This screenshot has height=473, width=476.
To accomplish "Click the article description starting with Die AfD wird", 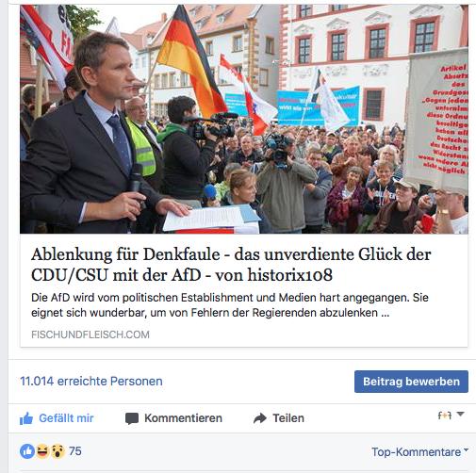I will click(230, 305).
